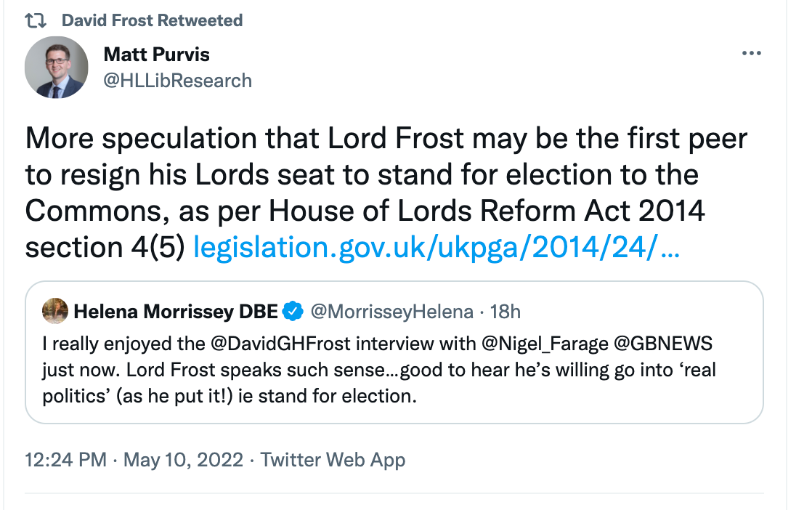Click the '18h' quoted tweet timestamp
The width and height of the screenshot is (812, 510).
(506, 312)
